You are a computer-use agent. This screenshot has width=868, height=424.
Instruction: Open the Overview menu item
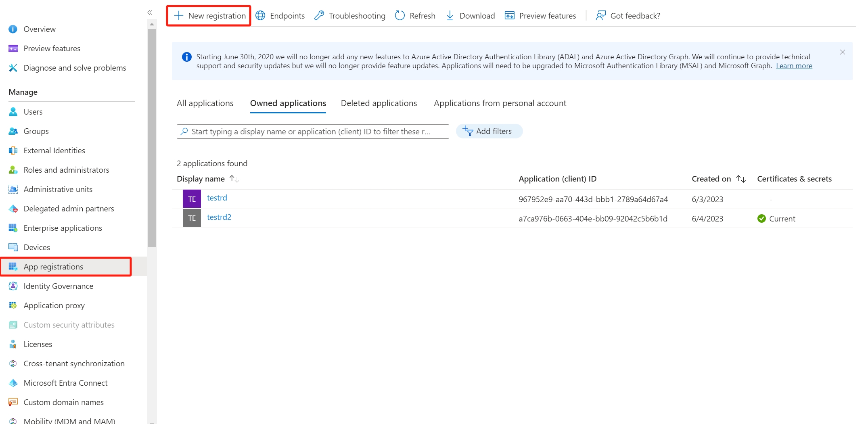point(40,29)
